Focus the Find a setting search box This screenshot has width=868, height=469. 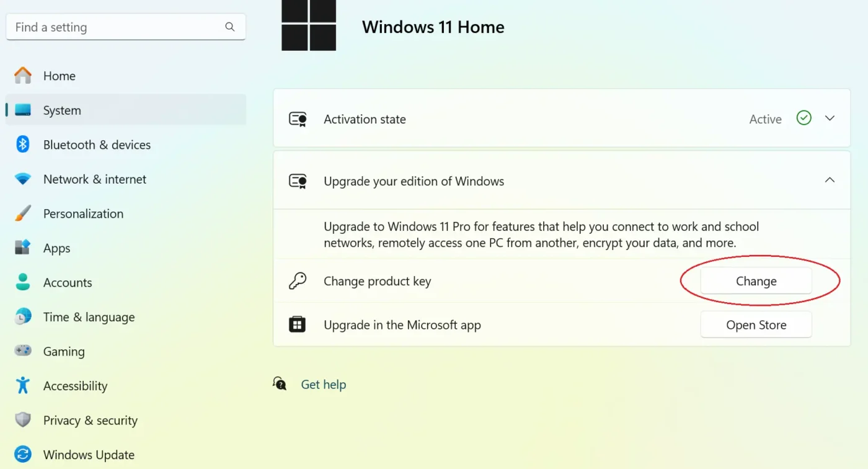tap(126, 27)
